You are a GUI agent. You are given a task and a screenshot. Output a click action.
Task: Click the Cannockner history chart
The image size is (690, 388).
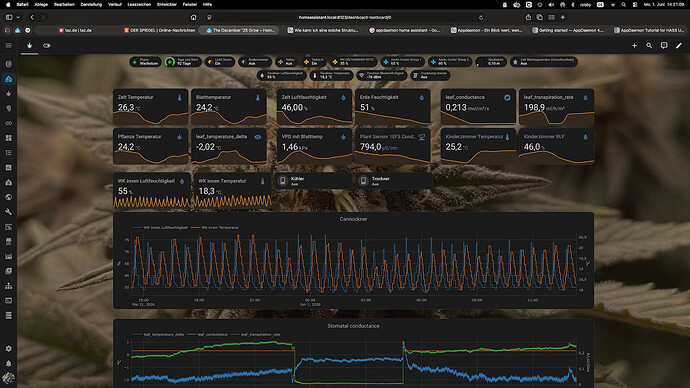[x=353, y=260]
